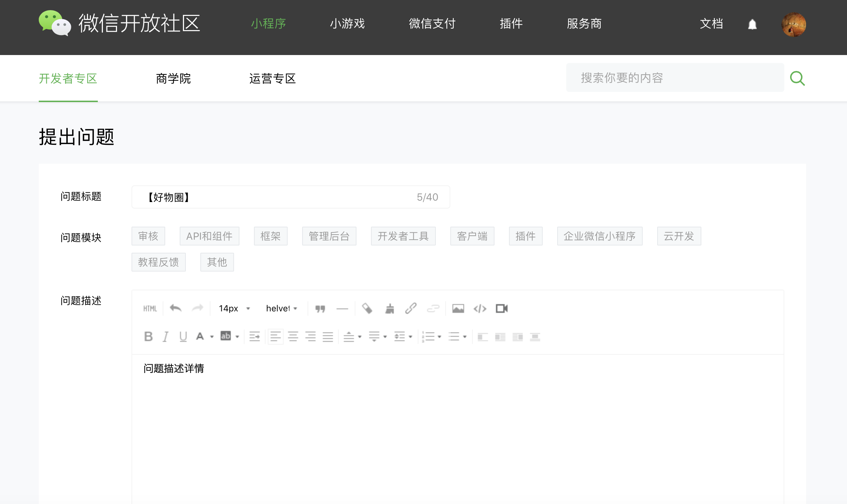Screen dimensions: 847x504
Task: Select the 云开发 module tag
Action: point(679,236)
